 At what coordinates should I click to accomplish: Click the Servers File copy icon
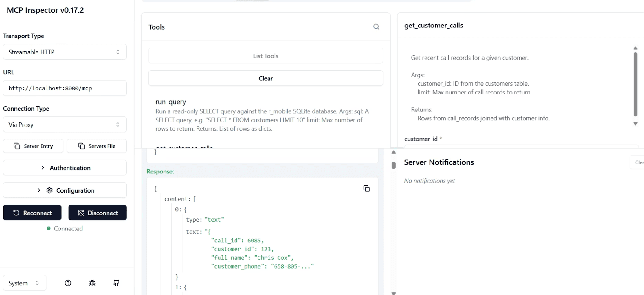pyautogui.click(x=81, y=146)
